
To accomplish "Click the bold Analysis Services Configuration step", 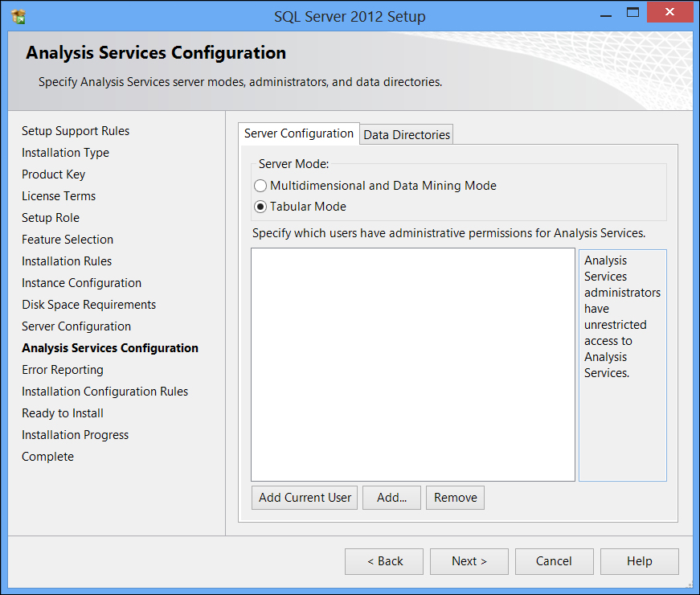I will [110, 348].
